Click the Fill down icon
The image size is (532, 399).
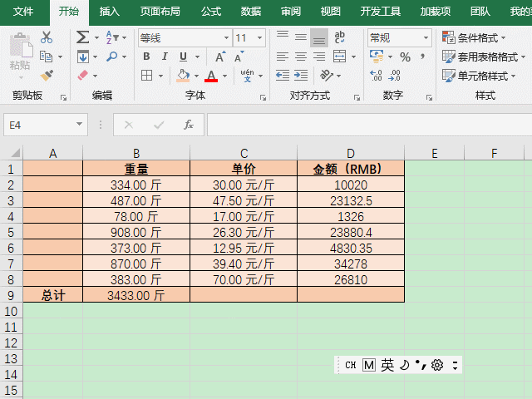click(83, 57)
